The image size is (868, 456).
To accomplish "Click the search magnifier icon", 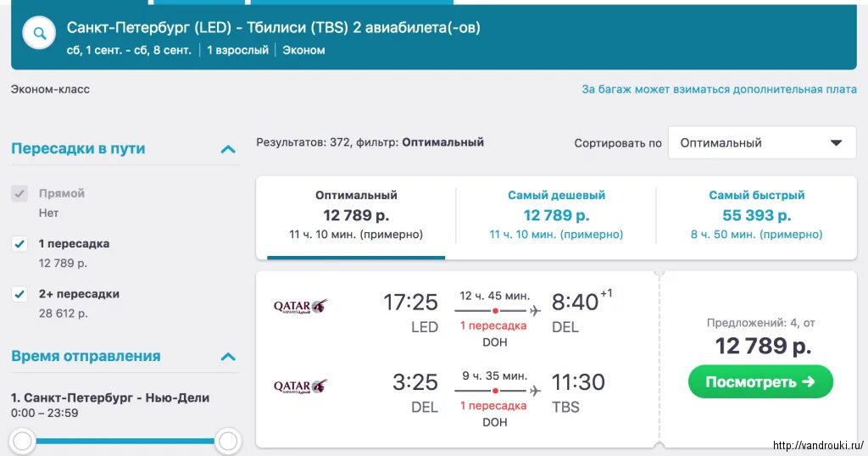I will pyautogui.click(x=39, y=33).
